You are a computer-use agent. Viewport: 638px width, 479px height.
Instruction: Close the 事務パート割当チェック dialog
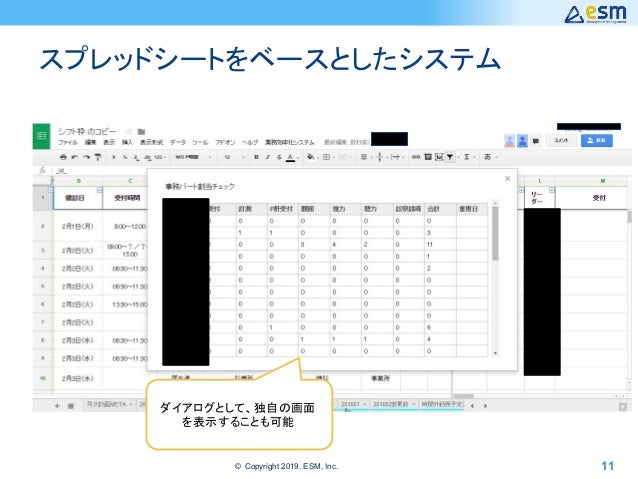pos(507,179)
